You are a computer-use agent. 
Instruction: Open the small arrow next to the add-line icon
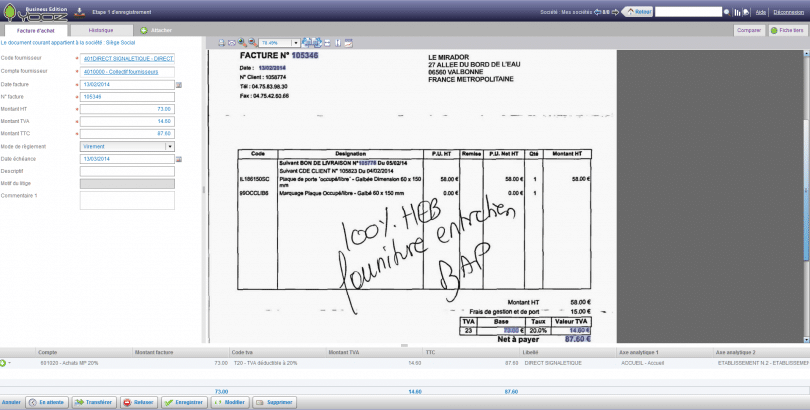click(x=9, y=364)
